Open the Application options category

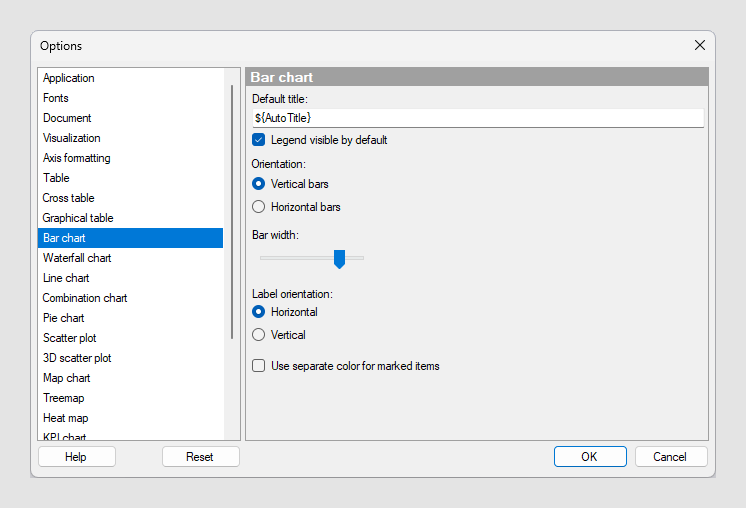pyautogui.click(x=130, y=78)
